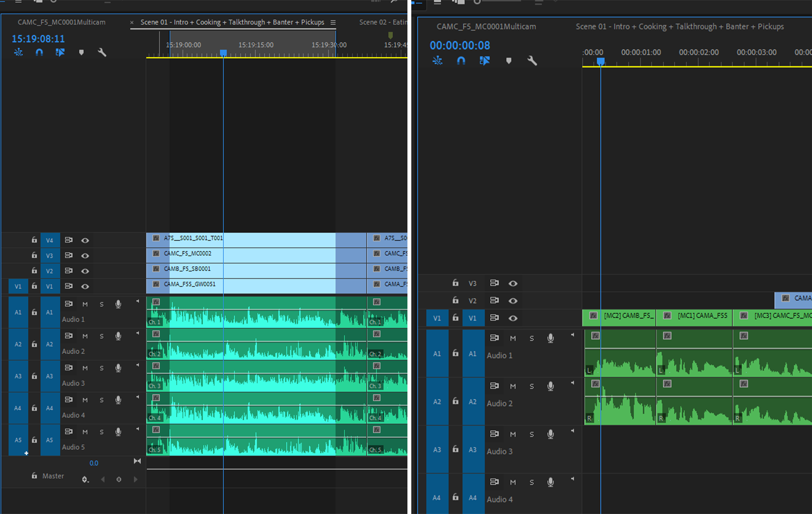
Task: Select the Scene 02 - Eating sequence tab
Action: click(x=383, y=22)
